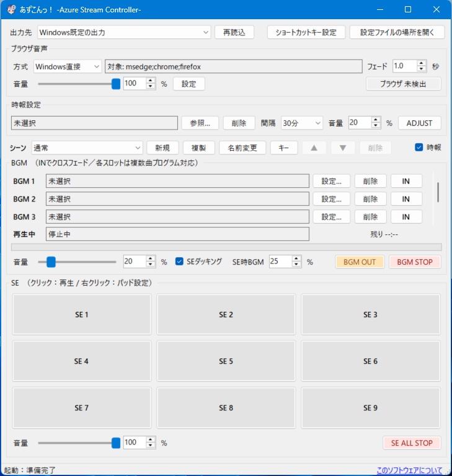This screenshot has width=452, height=476.
Task: Open ショートカットキー設定 shortcut settings
Action: [306, 32]
